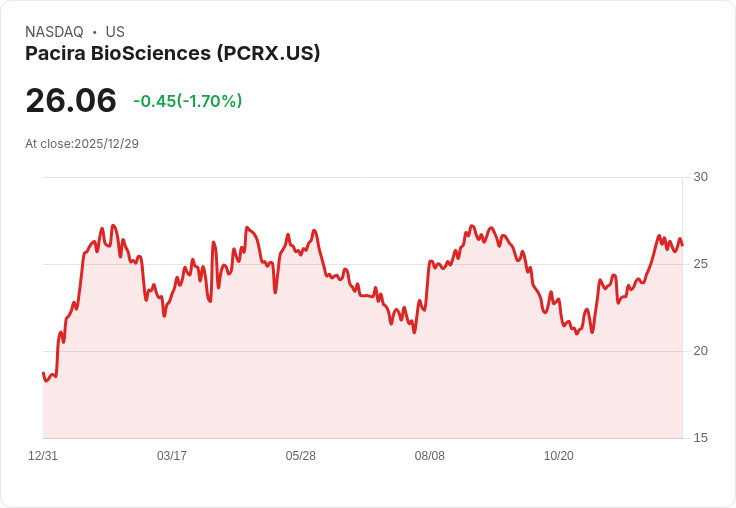Image resolution: width=736 pixels, height=508 pixels.
Task: Click the 12/31 date axis label
Action: click(x=43, y=455)
